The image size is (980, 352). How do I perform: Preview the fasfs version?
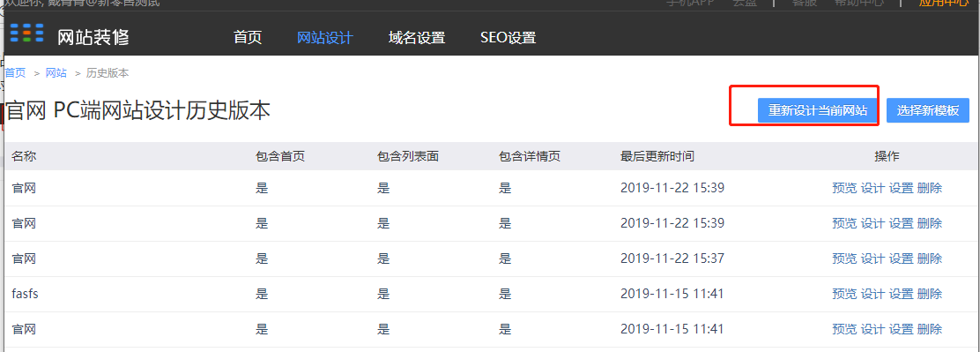pyautogui.click(x=844, y=293)
